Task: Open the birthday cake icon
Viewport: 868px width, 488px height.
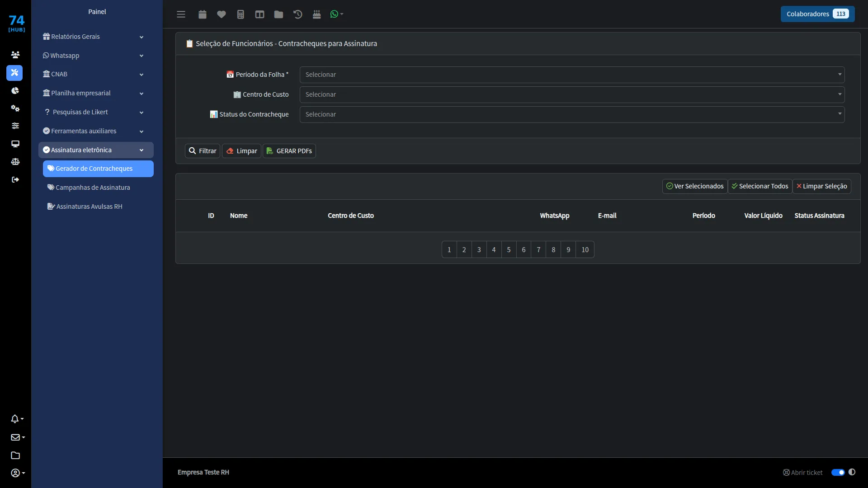Action: [x=316, y=14]
